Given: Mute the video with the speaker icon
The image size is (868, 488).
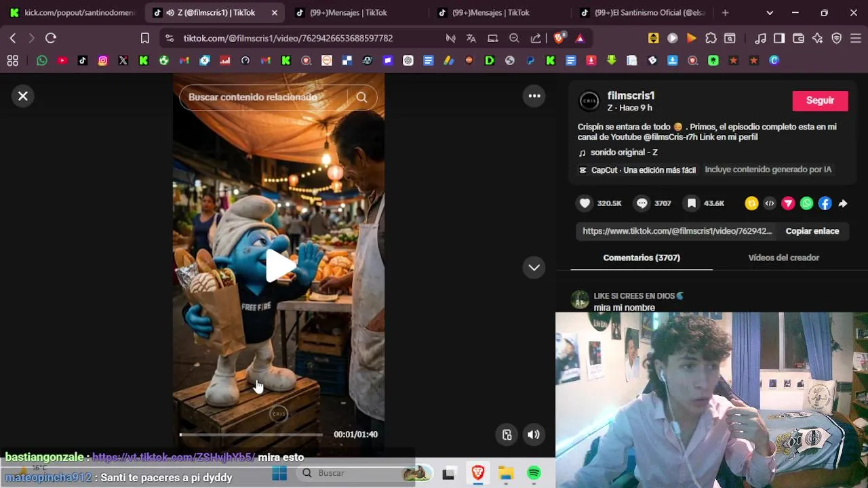Looking at the screenshot, I should tap(534, 435).
